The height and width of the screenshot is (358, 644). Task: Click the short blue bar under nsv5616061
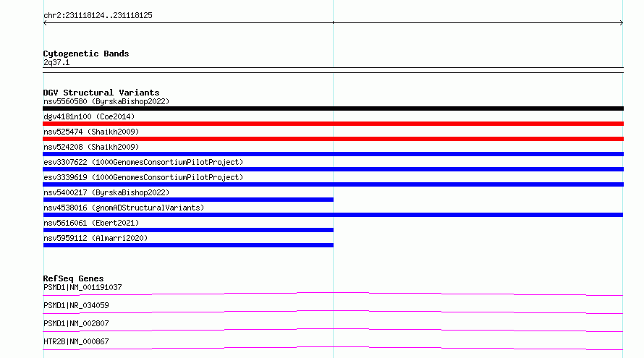[x=188, y=230]
